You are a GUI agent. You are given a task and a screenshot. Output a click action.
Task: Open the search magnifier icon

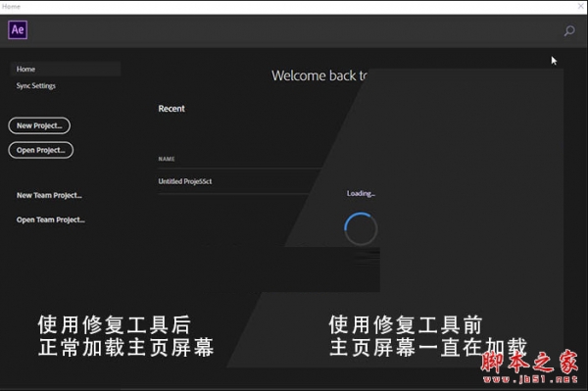569,30
